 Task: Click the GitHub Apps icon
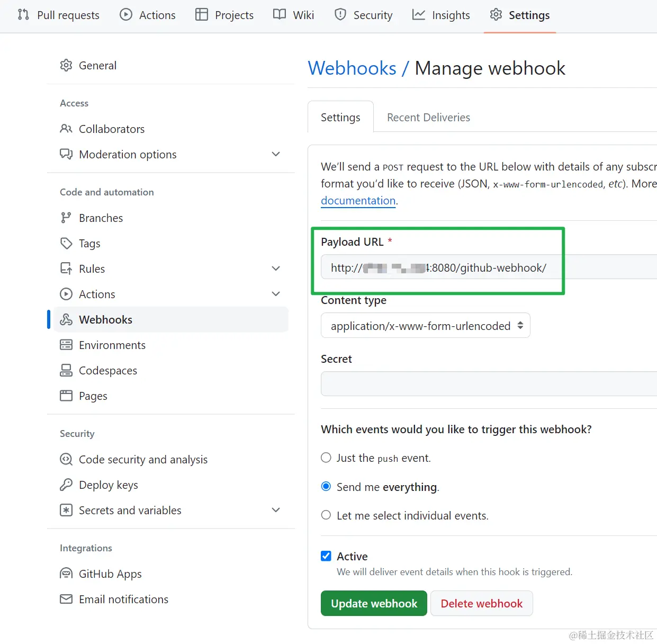click(66, 574)
